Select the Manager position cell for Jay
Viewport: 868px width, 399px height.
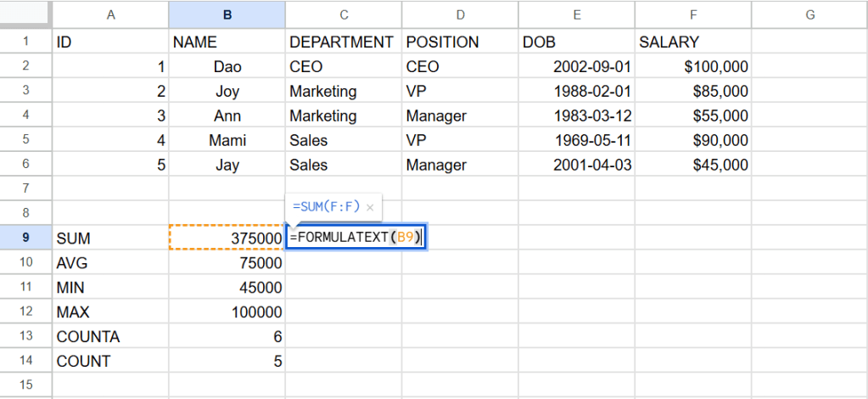459,165
